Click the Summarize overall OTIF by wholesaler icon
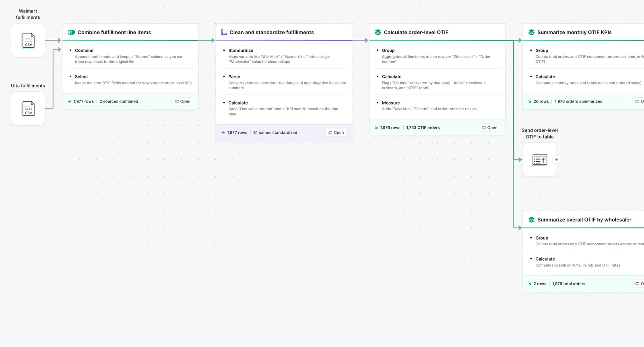Screen dimensions: 644x347 coord(531,220)
